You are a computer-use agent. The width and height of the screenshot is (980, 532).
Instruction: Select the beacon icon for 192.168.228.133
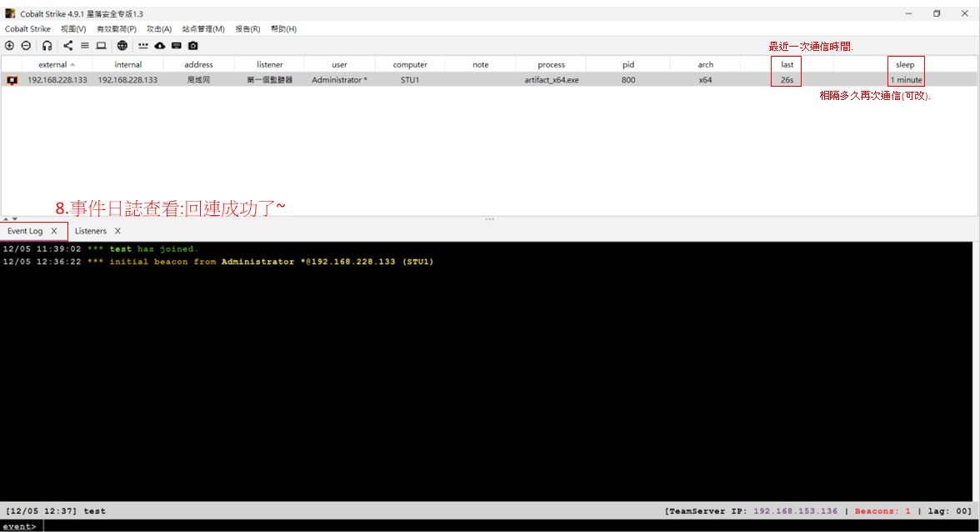point(12,80)
